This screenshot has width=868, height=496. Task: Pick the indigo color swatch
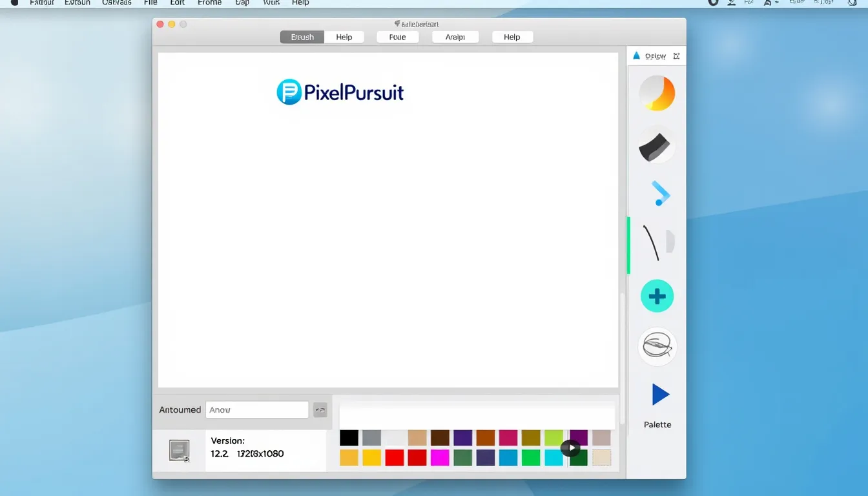(x=462, y=438)
